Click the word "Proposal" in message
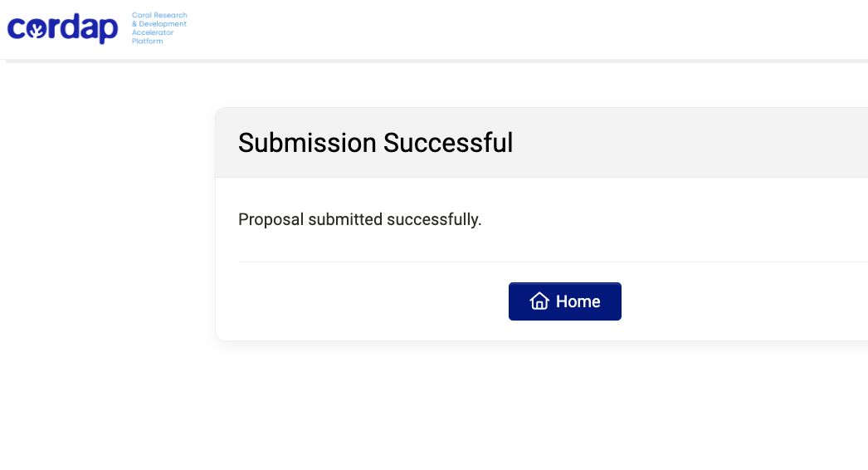The image size is (868, 470). (271, 219)
